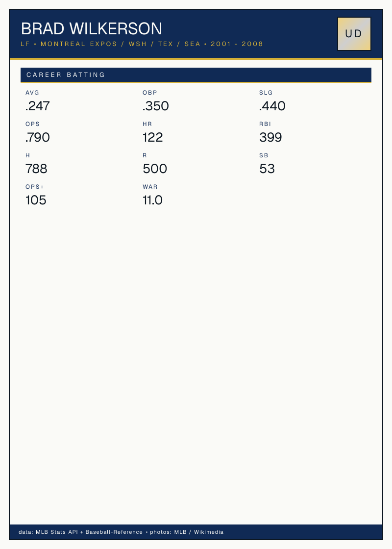Click the OPS+ 105 value
The width and height of the screenshot is (392, 549).
(36, 200)
